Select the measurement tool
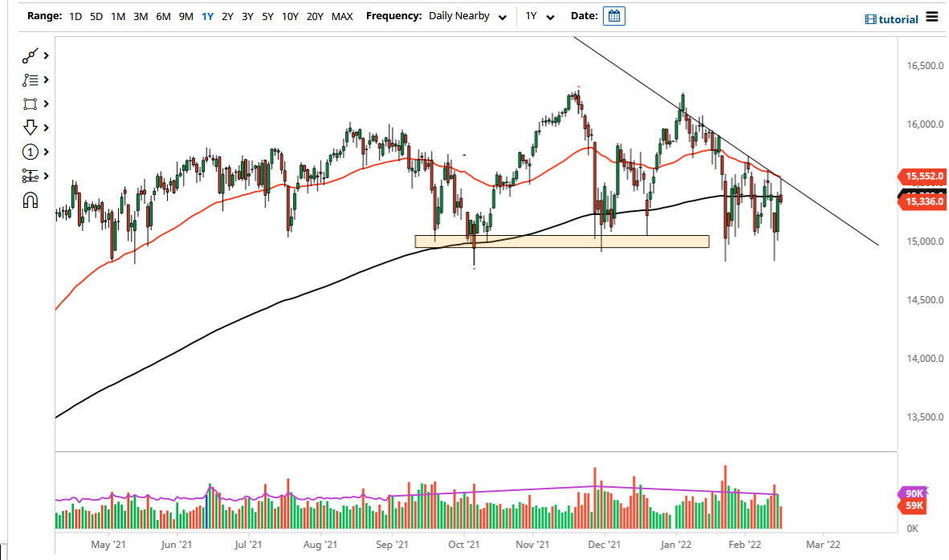The width and height of the screenshot is (949, 560). point(30,175)
